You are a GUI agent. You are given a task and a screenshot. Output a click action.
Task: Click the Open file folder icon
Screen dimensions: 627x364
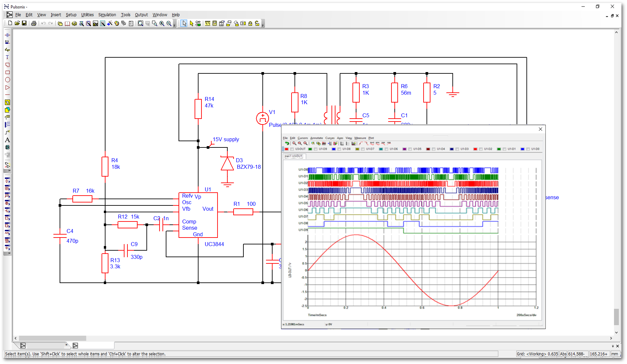point(17,23)
